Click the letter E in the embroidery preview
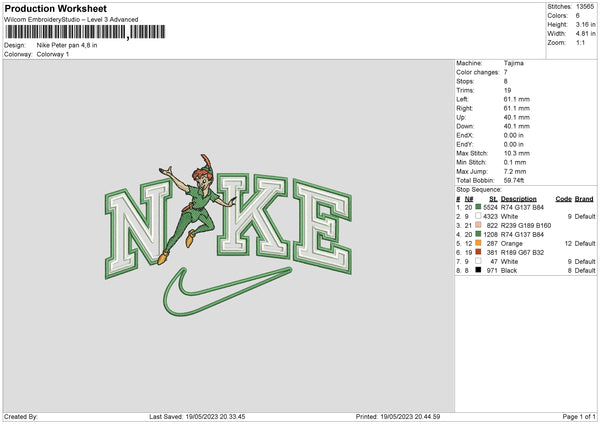This screenshot has height=424, width=600. 322,227
